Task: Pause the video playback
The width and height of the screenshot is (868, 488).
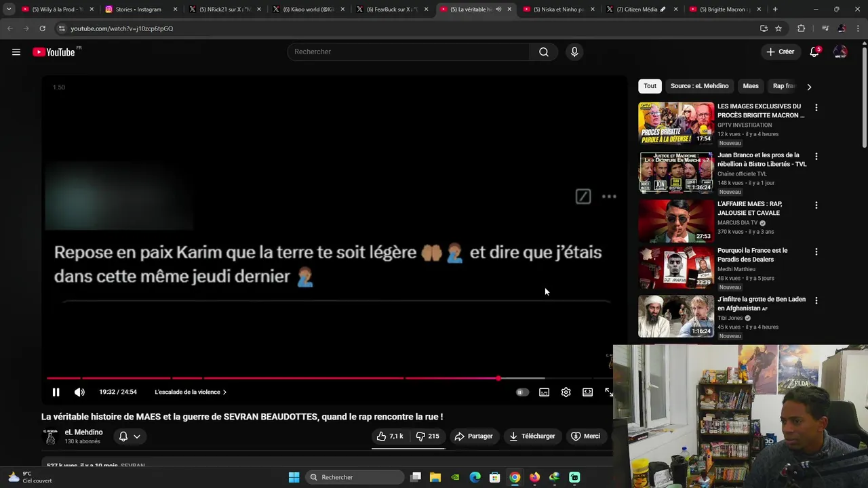Action: point(56,392)
